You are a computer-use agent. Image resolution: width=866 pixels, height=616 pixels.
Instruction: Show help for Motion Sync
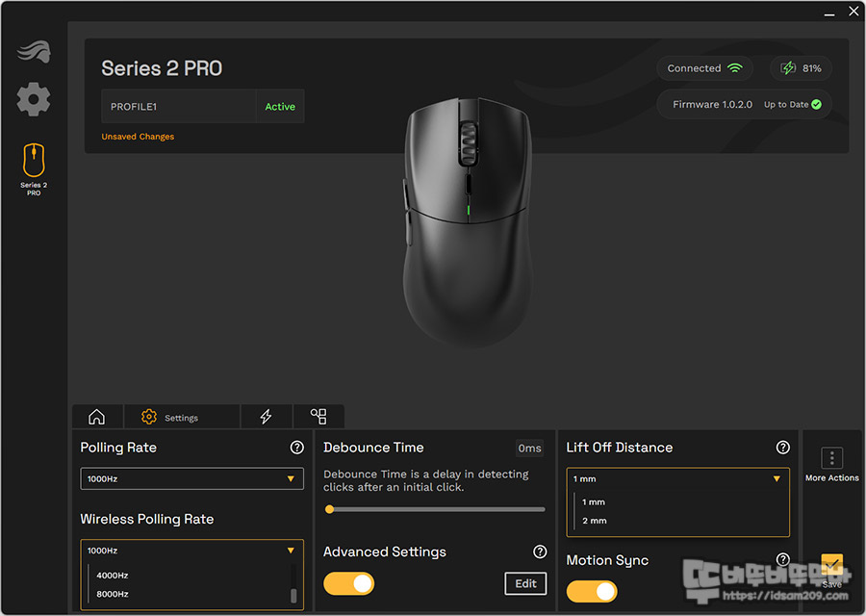[x=782, y=559]
